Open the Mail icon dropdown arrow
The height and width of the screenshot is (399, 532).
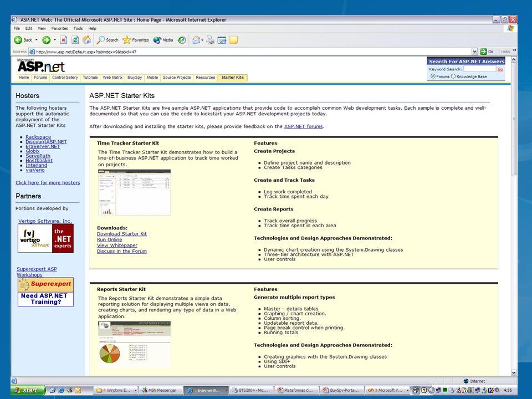coord(202,40)
